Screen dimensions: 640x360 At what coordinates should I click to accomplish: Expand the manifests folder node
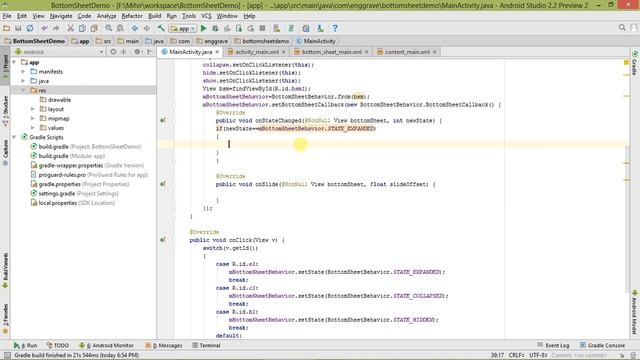(x=23, y=72)
